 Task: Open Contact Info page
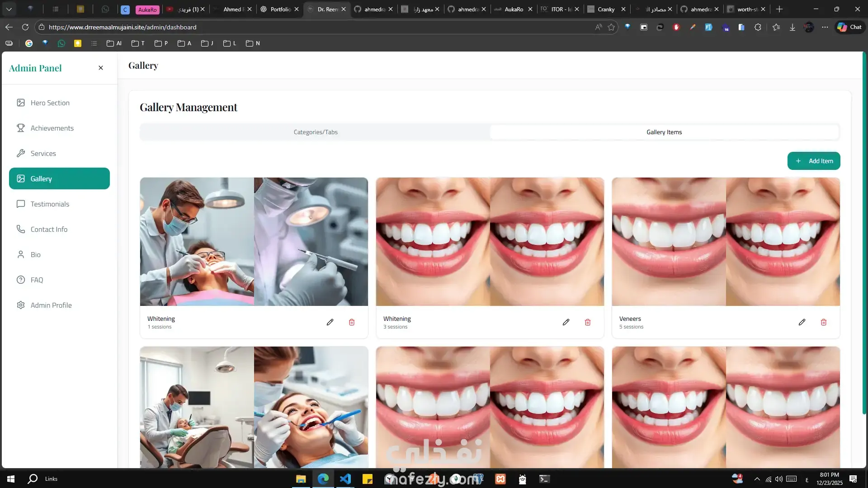tap(49, 230)
